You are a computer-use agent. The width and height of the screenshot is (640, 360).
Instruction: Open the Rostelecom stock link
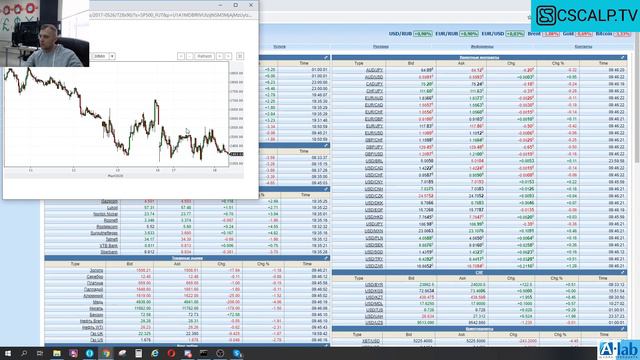[107, 227]
